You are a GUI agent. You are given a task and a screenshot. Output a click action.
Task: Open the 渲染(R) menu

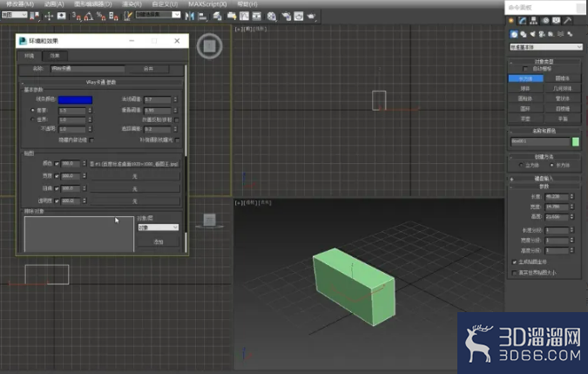click(132, 4)
